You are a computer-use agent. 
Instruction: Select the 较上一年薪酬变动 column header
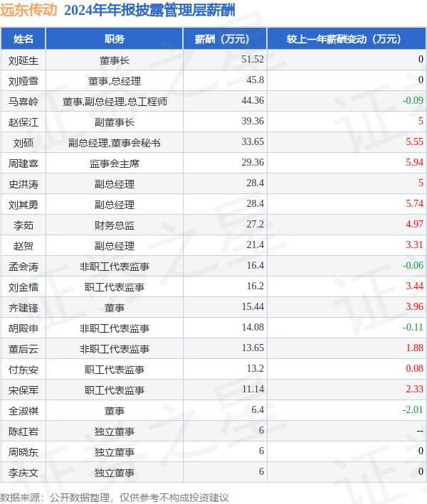347,39
